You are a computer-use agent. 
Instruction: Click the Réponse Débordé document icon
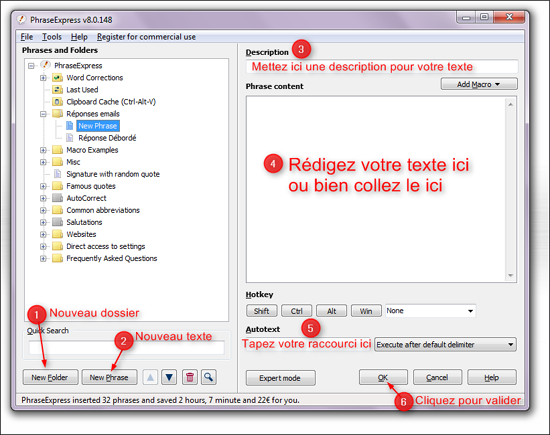point(70,138)
